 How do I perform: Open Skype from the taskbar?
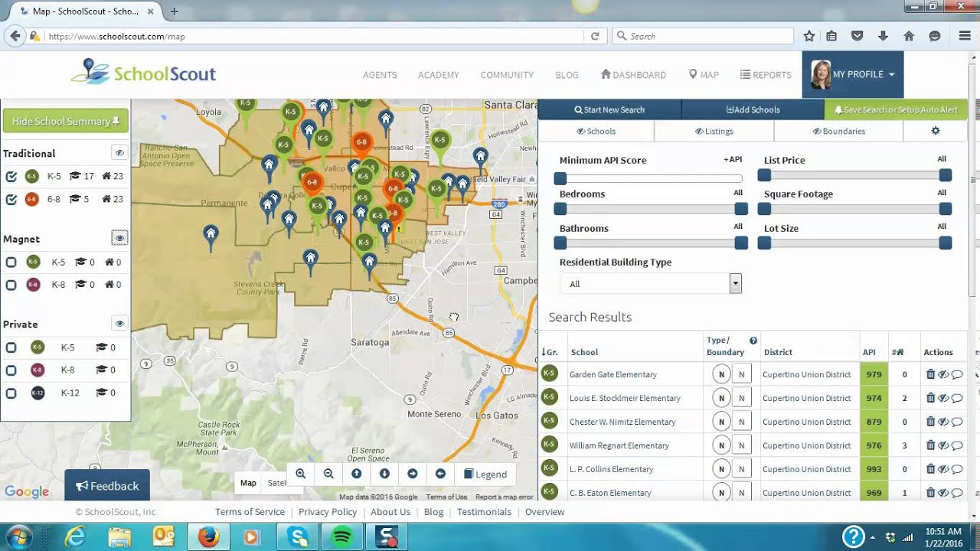(x=297, y=537)
